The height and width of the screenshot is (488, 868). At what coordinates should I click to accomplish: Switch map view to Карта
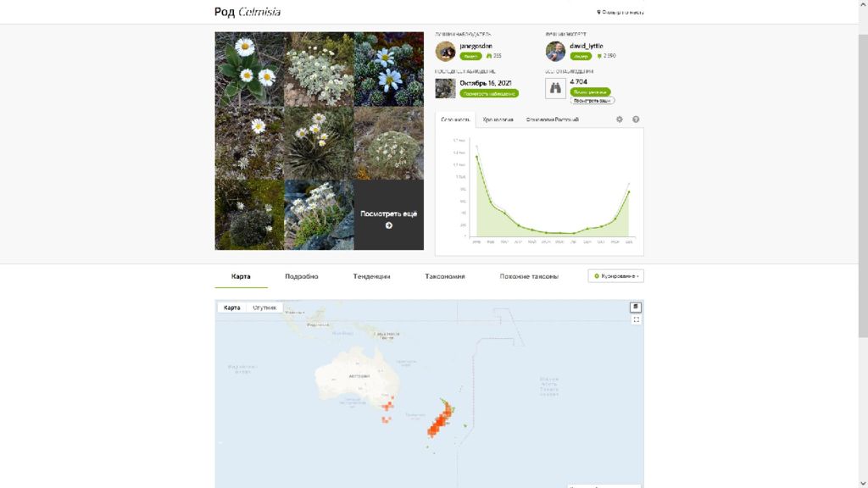point(232,308)
